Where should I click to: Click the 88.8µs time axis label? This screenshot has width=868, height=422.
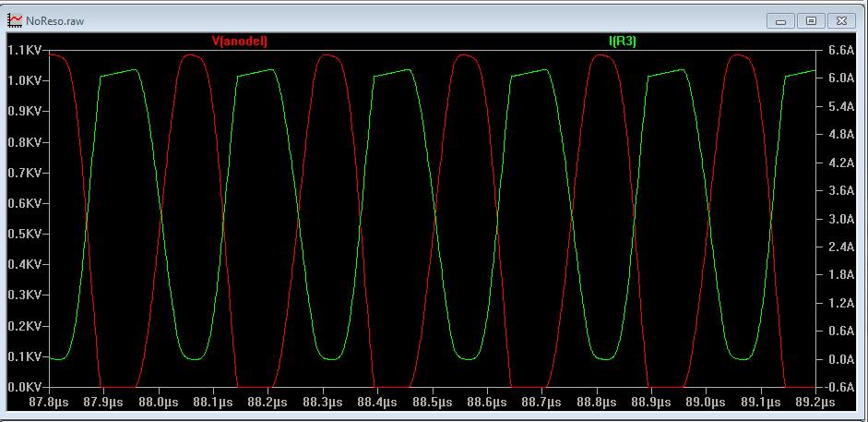pyautogui.click(x=597, y=402)
